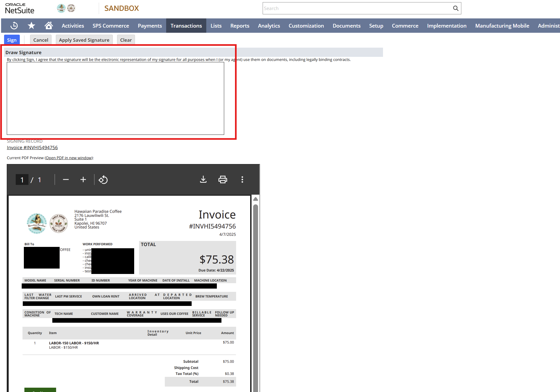Go to the Home house icon
560x392 pixels.
click(x=49, y=25)
